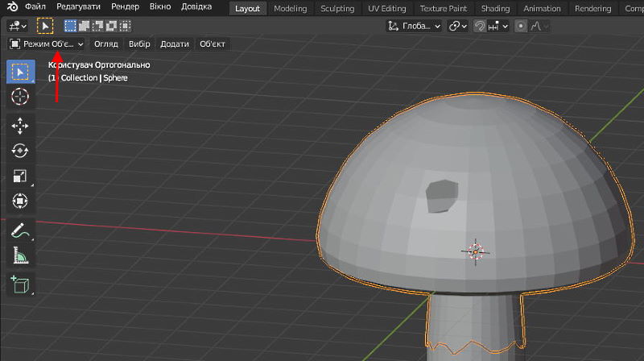This screenshot has width=644, height=361.
Task: Open the Файл menu
Action: point(35,7)
